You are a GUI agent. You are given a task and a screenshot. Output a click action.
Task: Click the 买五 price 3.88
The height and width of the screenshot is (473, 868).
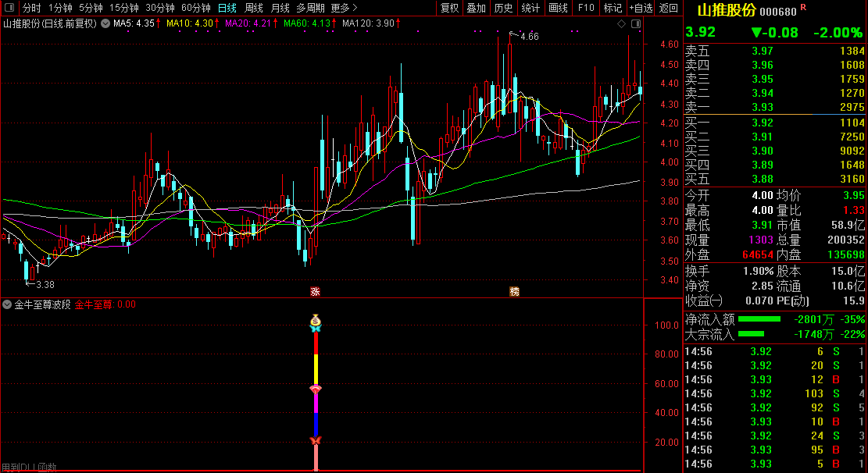(x=763, y=179)
